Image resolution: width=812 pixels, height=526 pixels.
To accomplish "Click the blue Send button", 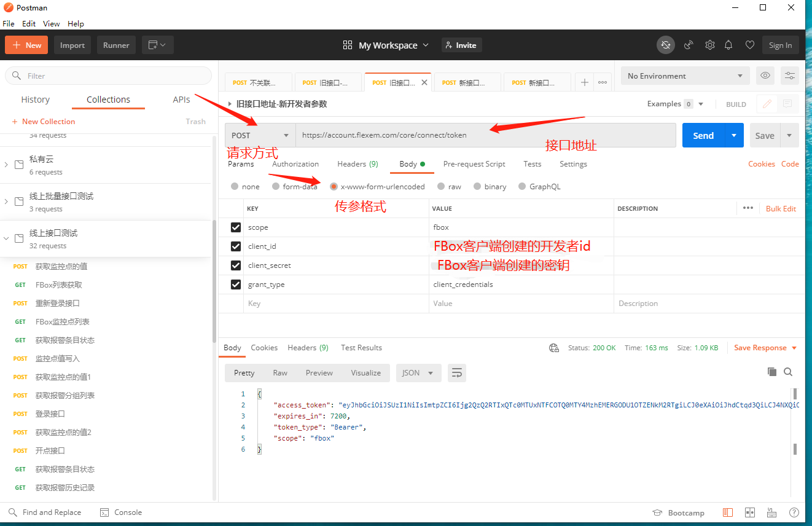I will [x=703, y=135].
